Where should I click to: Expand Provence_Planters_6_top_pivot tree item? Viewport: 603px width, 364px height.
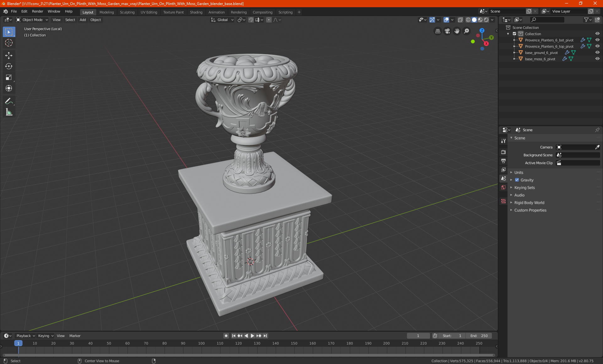(514, 46)
